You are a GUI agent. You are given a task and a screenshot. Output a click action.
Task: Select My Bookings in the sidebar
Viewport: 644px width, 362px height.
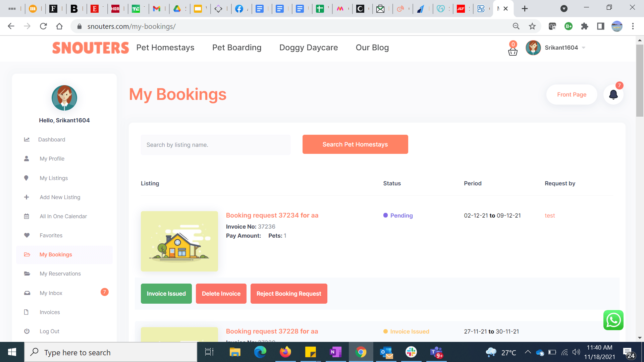[x=64, y=255]
